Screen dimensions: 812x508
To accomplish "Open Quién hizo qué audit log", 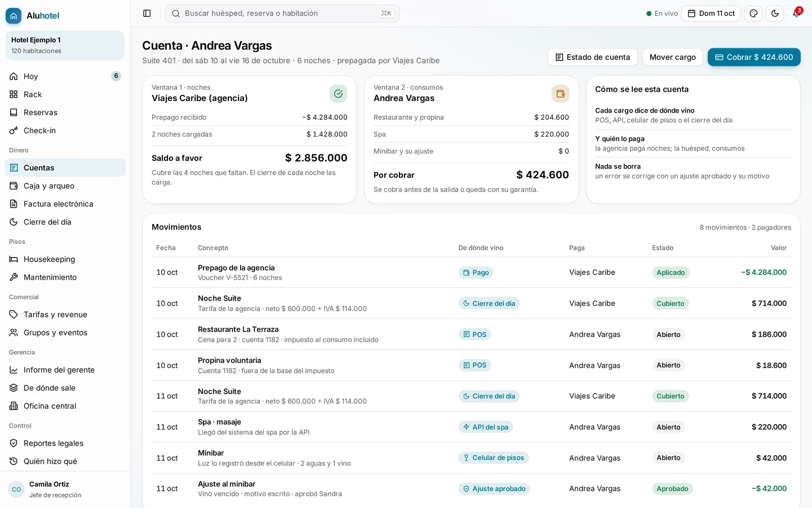I will point(65,461).
